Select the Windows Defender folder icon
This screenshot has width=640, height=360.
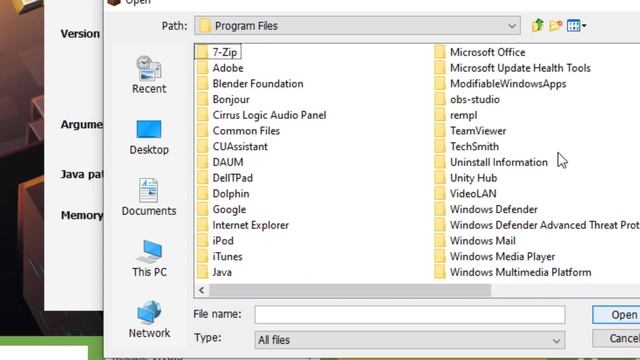(x=440, y=209)
